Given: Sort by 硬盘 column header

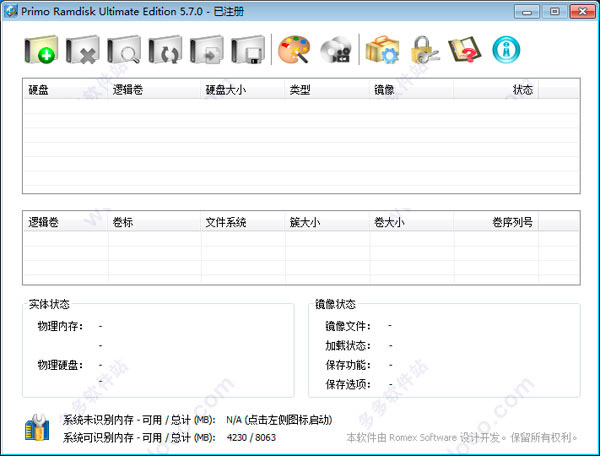Looking at the screenshot, I should (65, 90).
